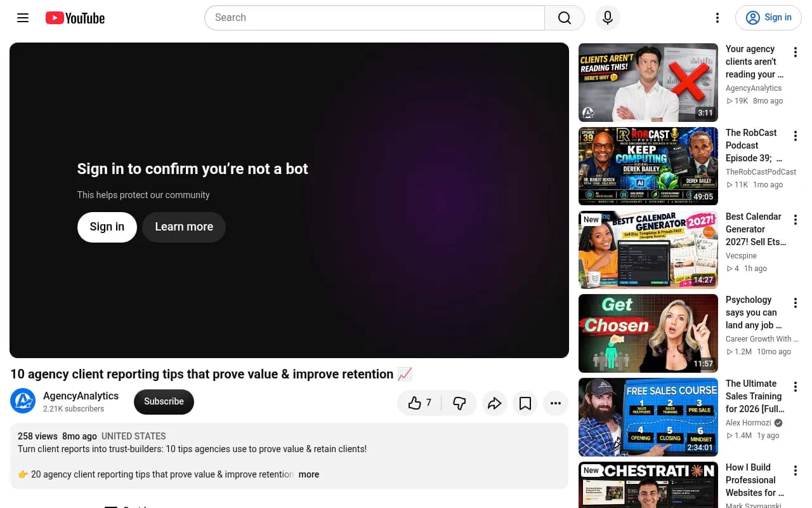Open options for 'How I Build Professional Websites' video

(x=796, y=471)
